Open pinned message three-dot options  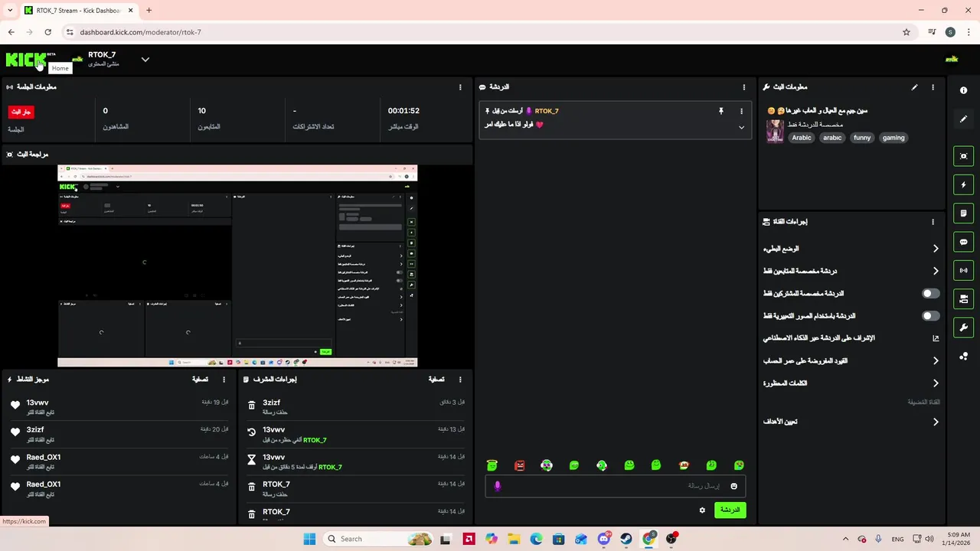click(741, 111)
